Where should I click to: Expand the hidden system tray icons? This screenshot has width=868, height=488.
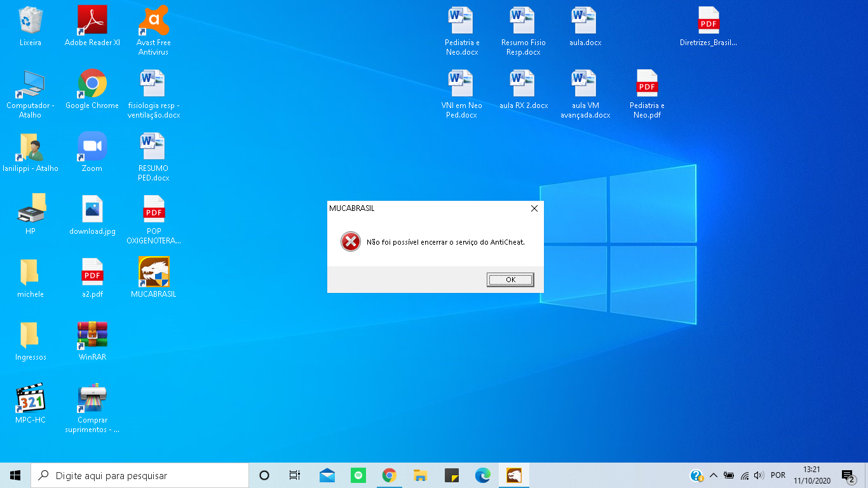click(713, 475)
